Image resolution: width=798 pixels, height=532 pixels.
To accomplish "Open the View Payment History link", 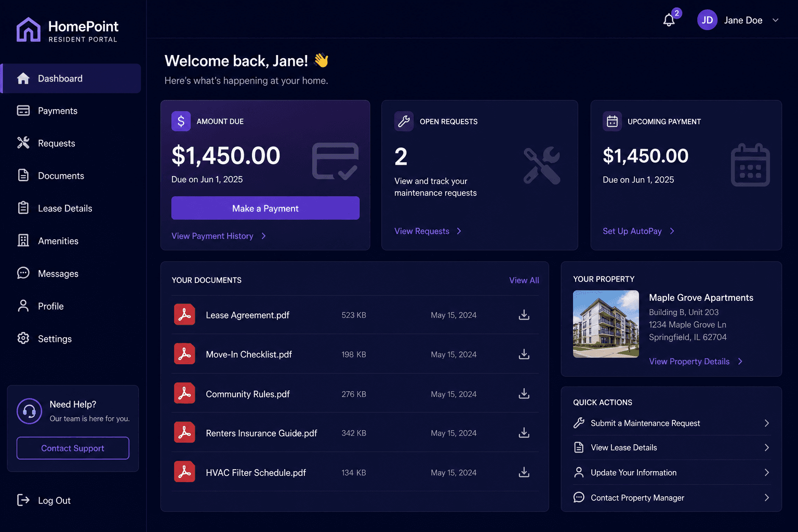I will (212, 236).
